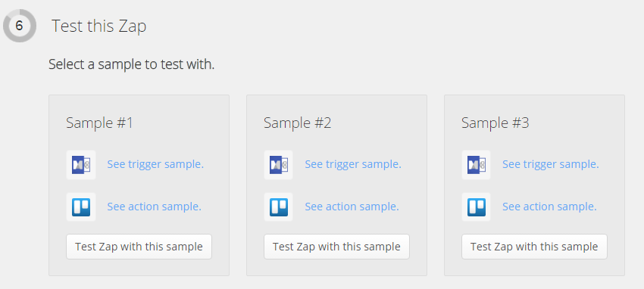Show See action sample for Sample #3
Image resolution: width=644 pixels, height=289 pixels.
click(549, 207)
